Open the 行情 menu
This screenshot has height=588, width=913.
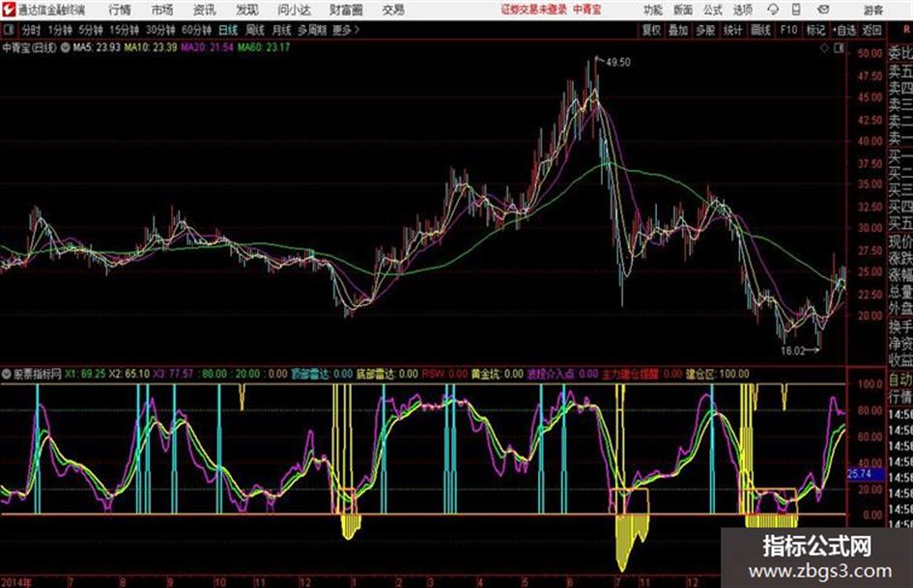point(120,10)
